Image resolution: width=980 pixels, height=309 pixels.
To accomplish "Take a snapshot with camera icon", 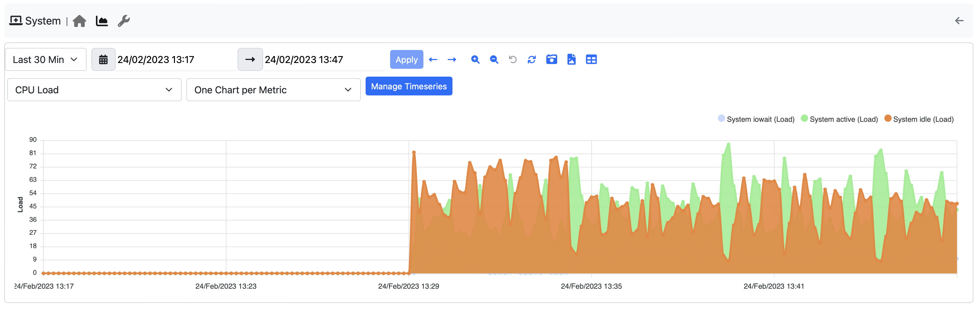I will click(552, 59).
